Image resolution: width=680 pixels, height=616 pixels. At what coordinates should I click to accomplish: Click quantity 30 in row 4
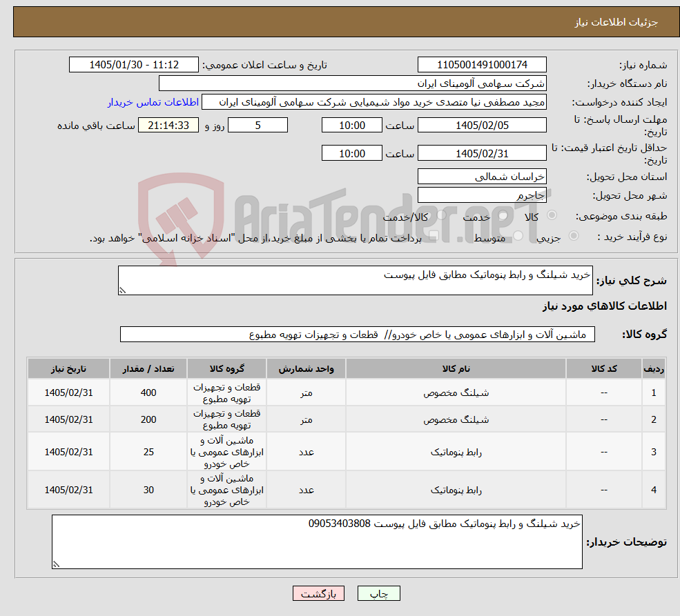[x=148, y=490]
